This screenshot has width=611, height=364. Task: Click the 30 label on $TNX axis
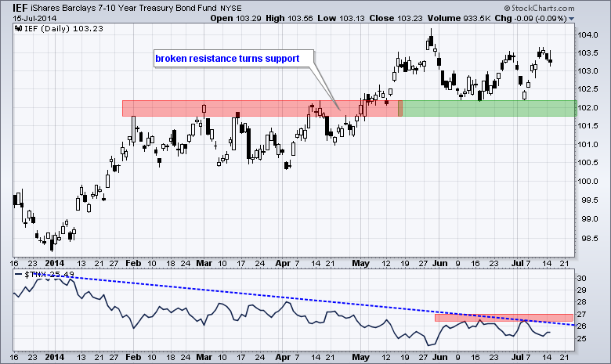point(581,279)
